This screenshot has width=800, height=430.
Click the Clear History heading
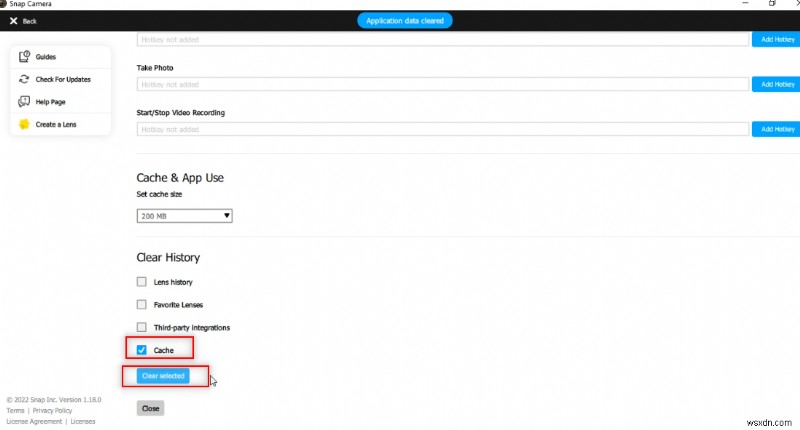(168, 257)
